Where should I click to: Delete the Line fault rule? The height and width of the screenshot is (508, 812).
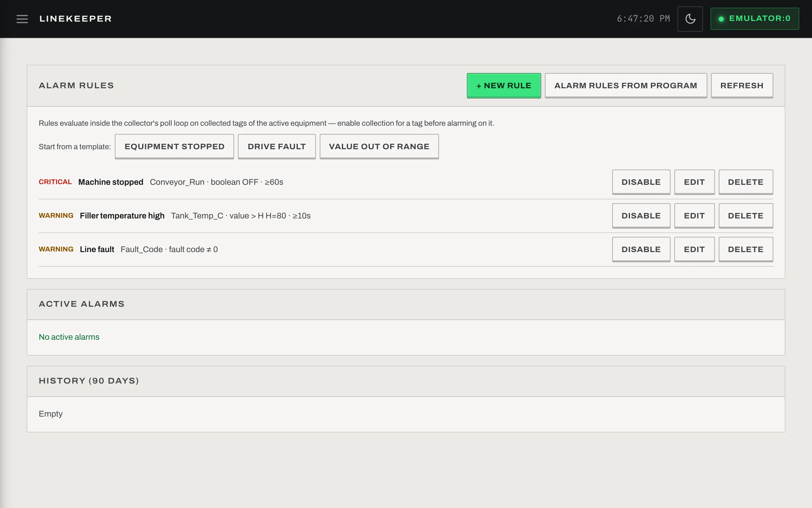(x=746, y=249)
